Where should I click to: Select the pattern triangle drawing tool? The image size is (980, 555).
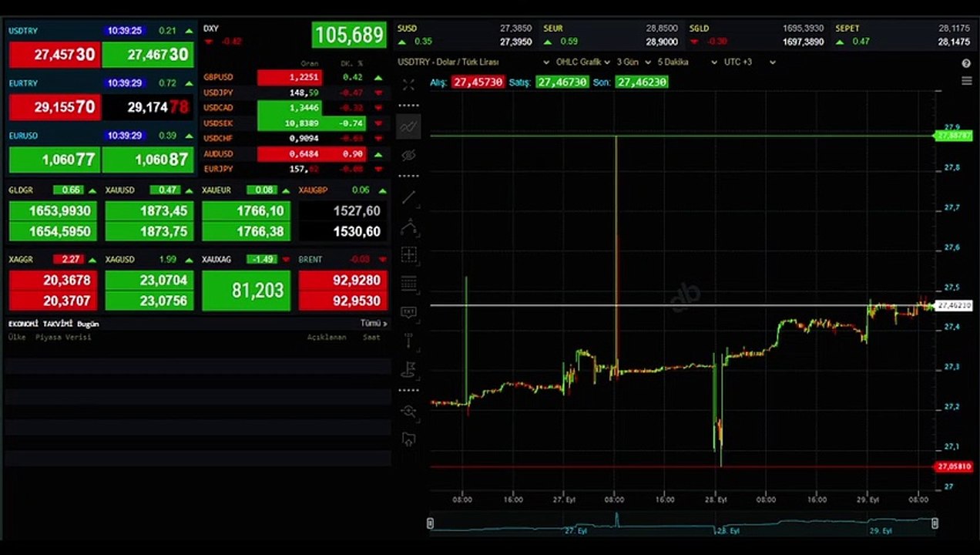[408, 227]
